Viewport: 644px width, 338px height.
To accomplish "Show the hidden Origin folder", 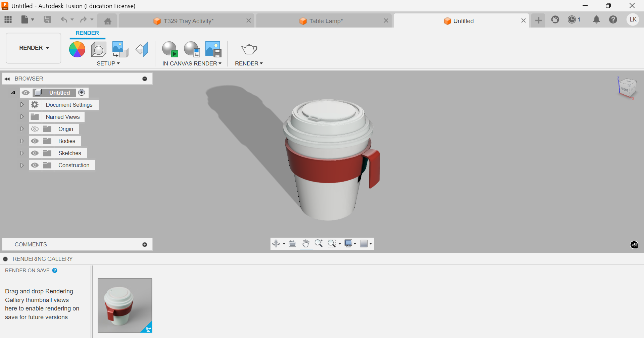I will point(35,129).
